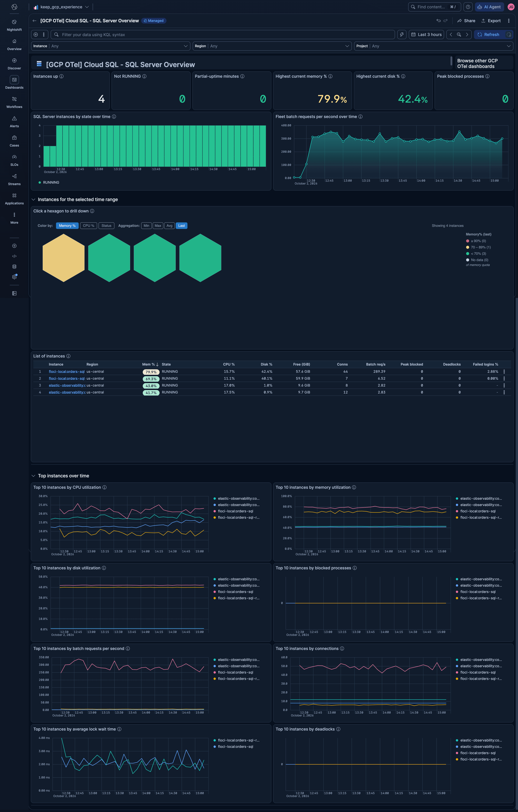Open the Instance filter dropdown

111,46
